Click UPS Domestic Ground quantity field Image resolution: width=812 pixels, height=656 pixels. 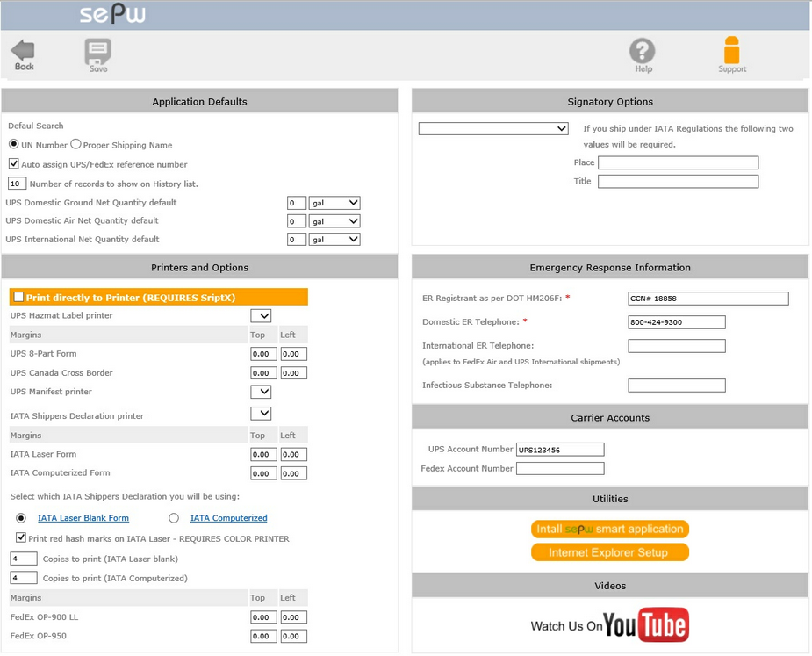click(296, 203)
